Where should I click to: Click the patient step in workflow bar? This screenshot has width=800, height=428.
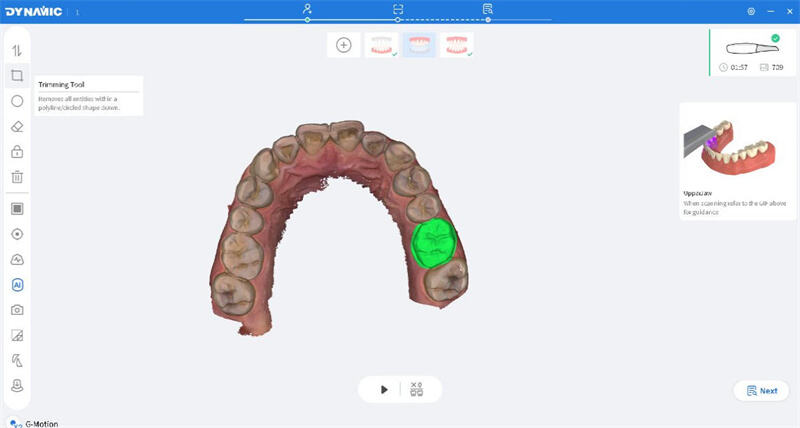tap(308, 9)
